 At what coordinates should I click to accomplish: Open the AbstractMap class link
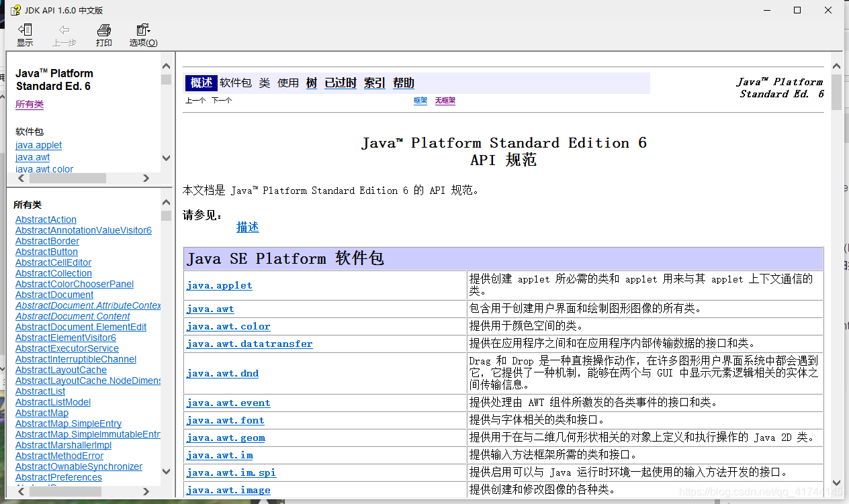(x=42, y=413)
